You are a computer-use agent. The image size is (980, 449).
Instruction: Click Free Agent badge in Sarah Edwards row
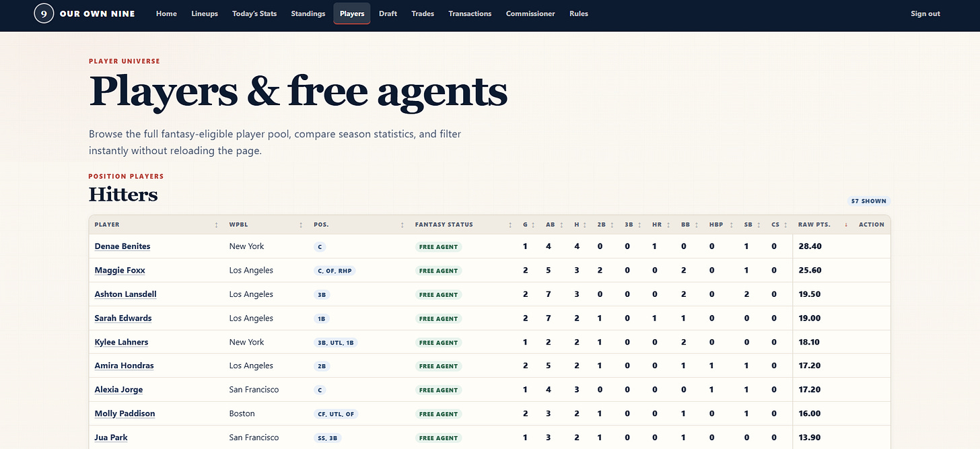[x=438, y=318]
